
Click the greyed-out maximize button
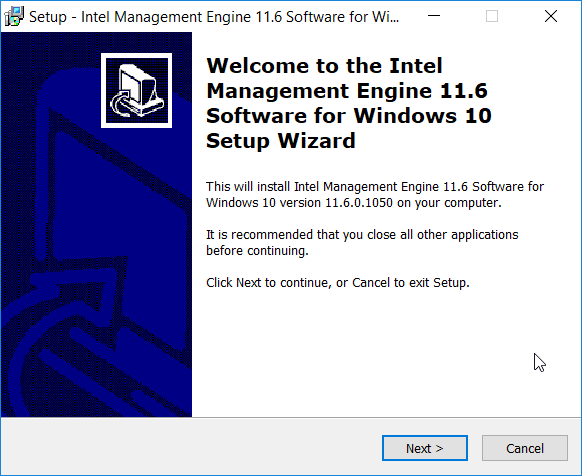492,16
